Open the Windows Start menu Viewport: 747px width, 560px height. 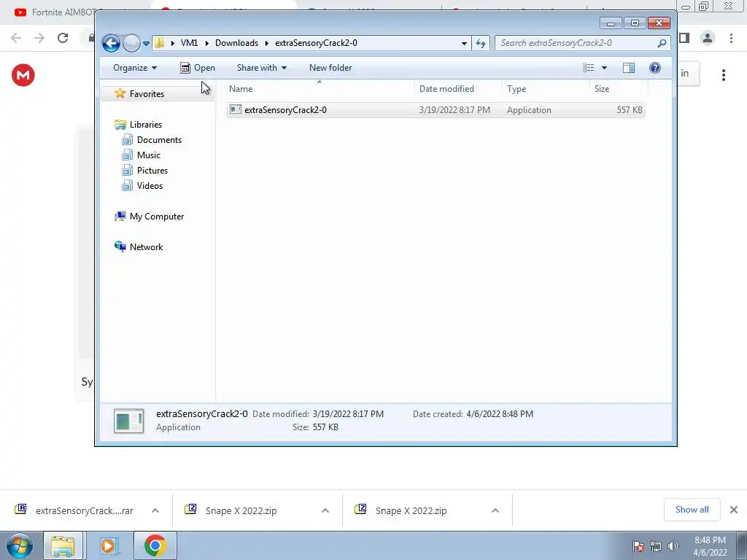(20, 545)
